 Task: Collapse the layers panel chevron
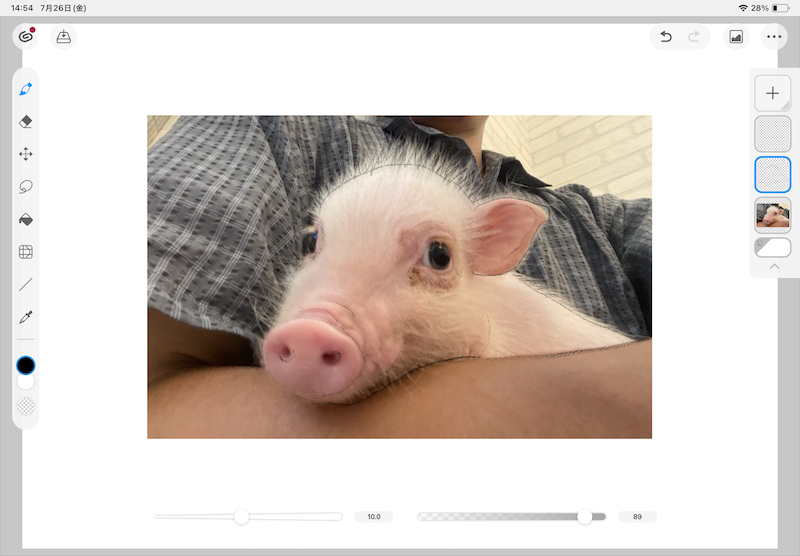774,266
